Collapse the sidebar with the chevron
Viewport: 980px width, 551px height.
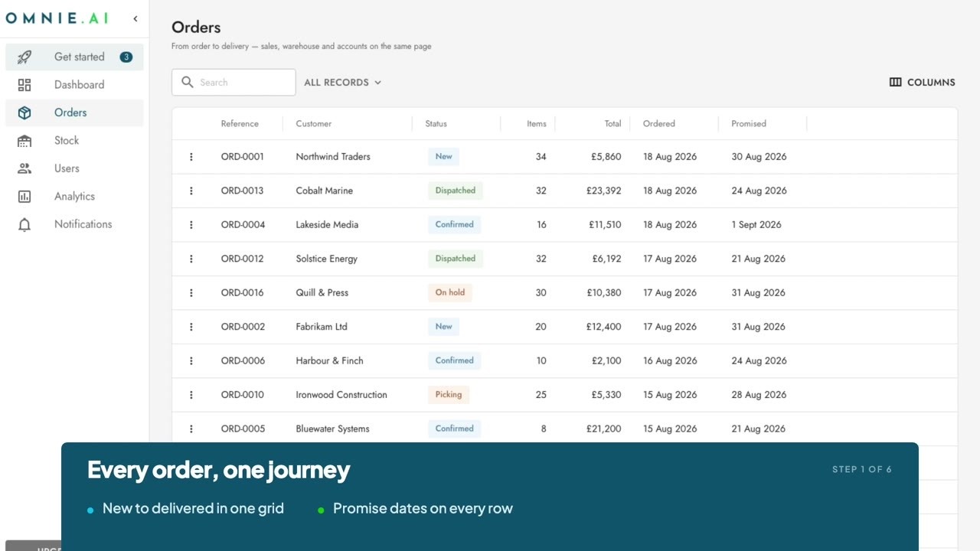(136, 18)
